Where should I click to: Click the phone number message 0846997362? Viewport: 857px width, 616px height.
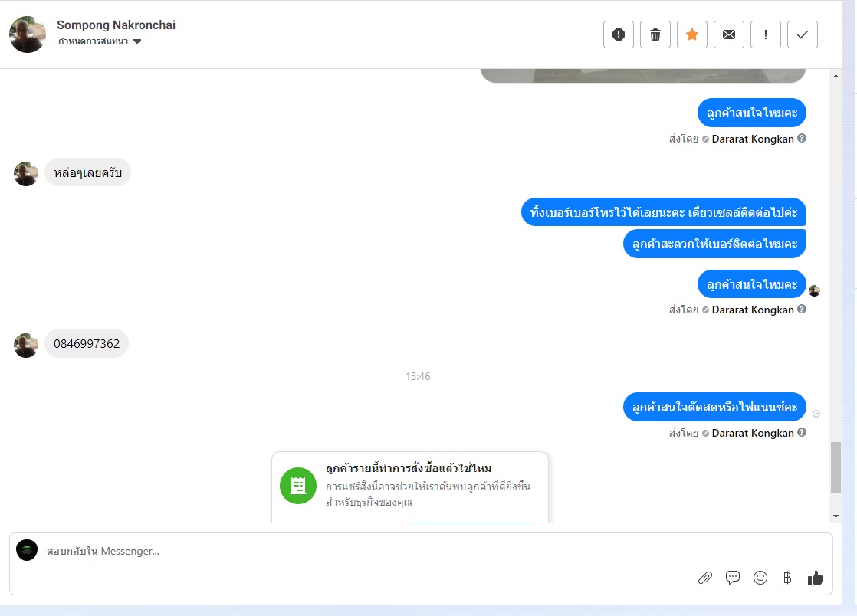(x=87, y=343)
